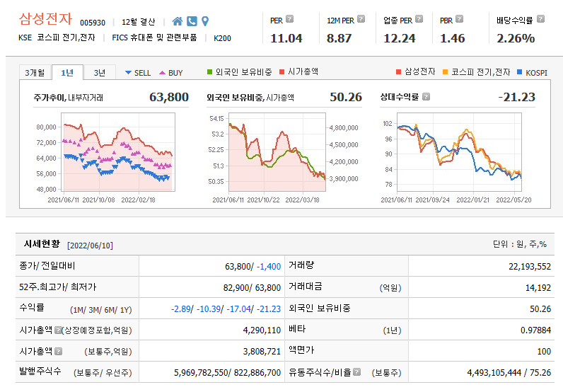The image size is (563, 392).
Task: Click the red 시가총액 legend swatch
Action: click(x=282, y=72)
